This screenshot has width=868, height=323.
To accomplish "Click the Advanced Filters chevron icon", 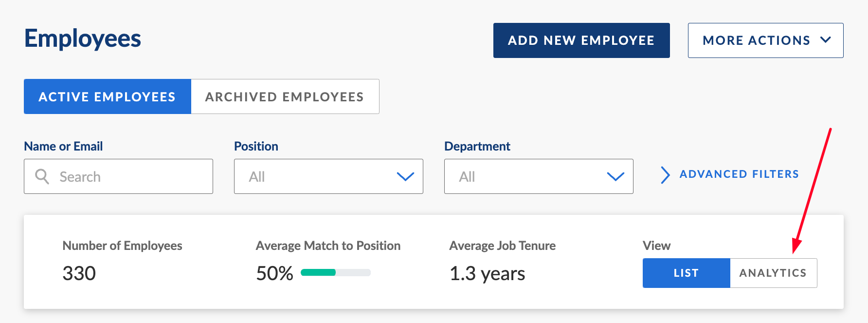I will click(665, 175).
